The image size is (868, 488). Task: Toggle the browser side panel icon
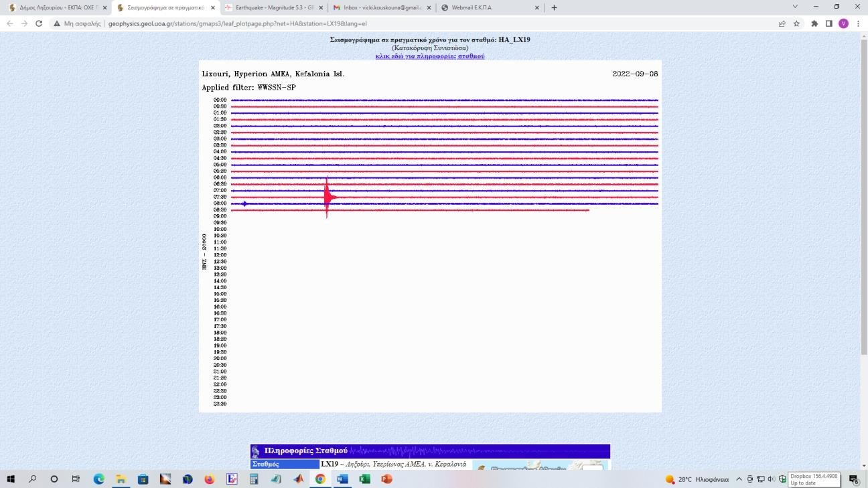click(x=828, y=23)
